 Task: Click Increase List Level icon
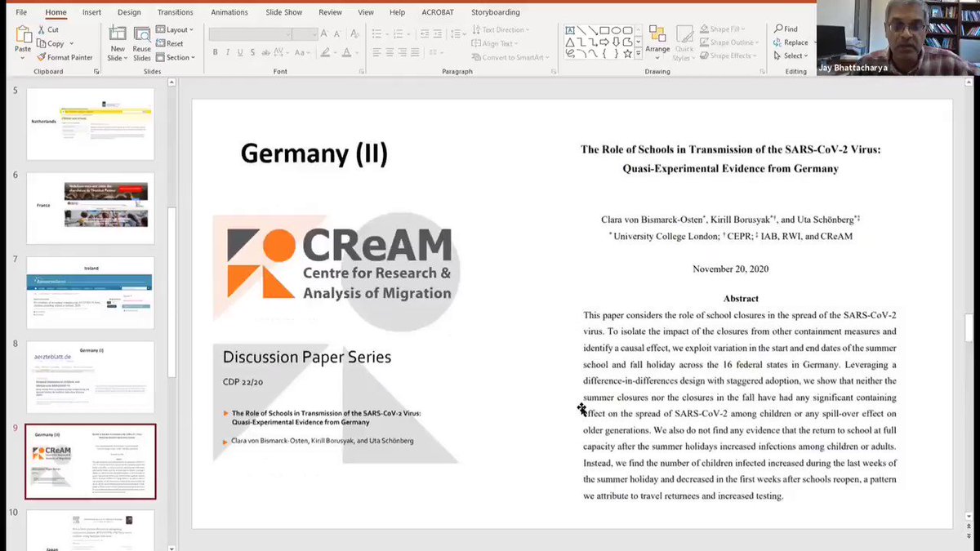[438, 33]
